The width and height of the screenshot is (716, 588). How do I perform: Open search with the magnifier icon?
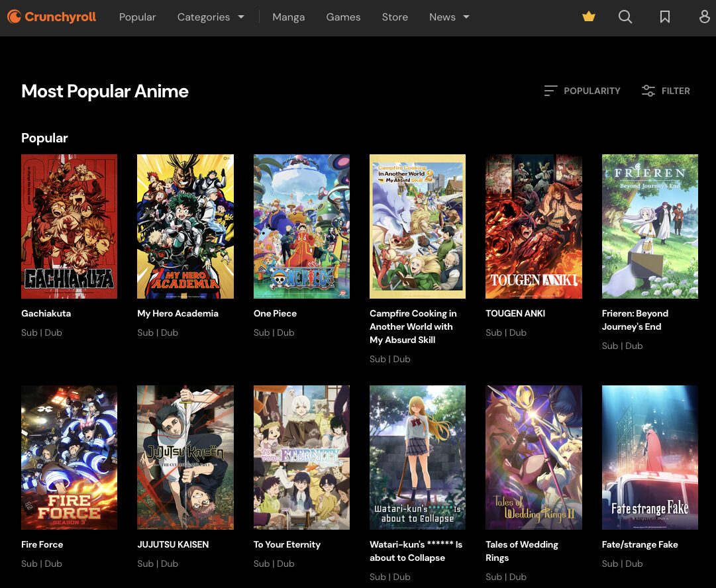pos(625,17)
